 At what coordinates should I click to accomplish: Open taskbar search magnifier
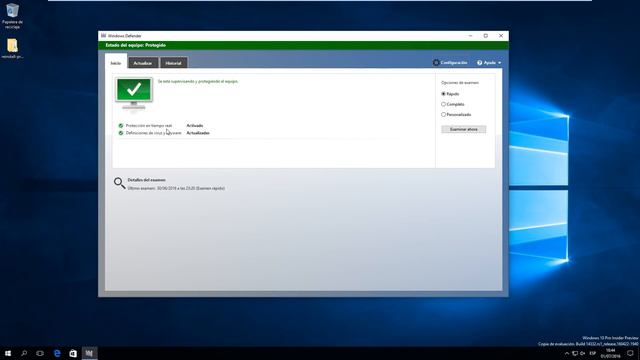[24, 353]
